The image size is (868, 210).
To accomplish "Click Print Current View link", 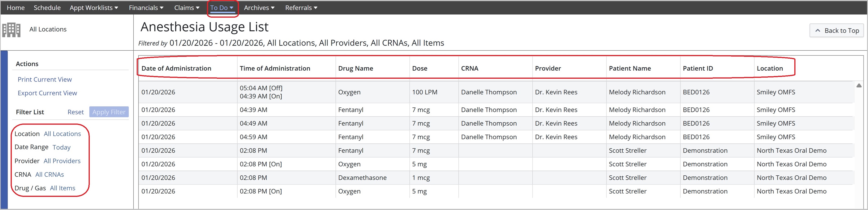I will click(x=45, y=79).
